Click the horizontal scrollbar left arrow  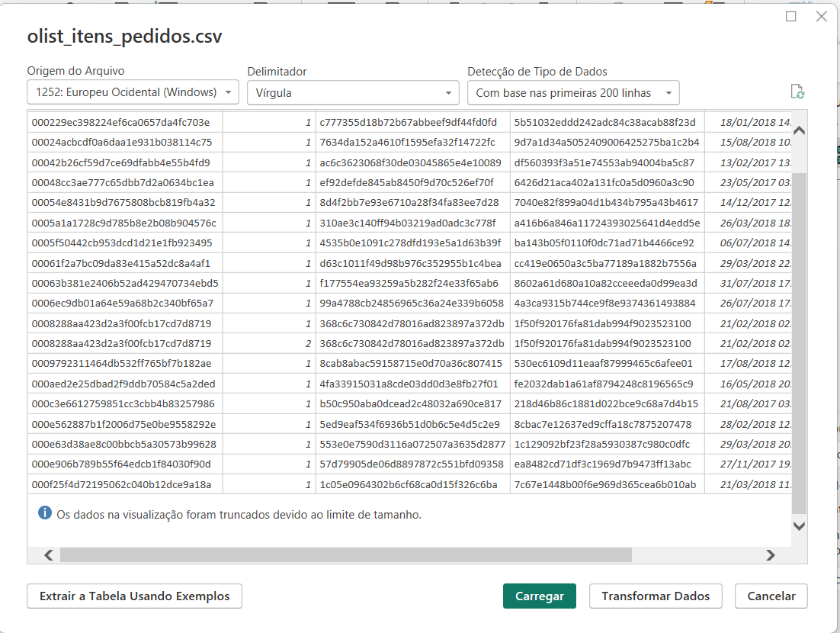pos(49,554)
